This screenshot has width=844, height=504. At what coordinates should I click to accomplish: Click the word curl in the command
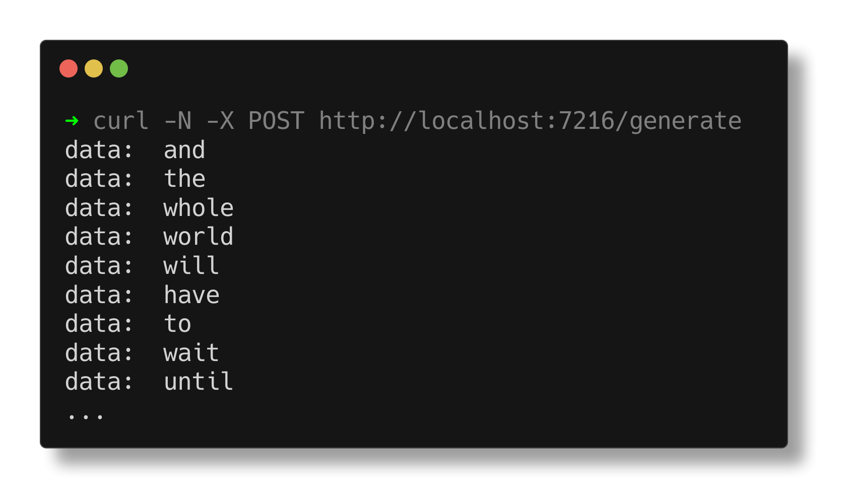point(121,121)
